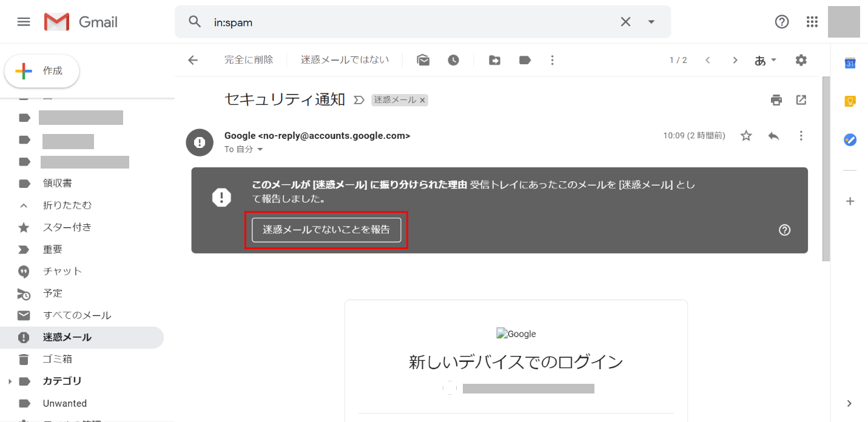The height and width of the screenshot is (422, 868).
Task: Click the print email icon
Action: click(x=776, y=100)
